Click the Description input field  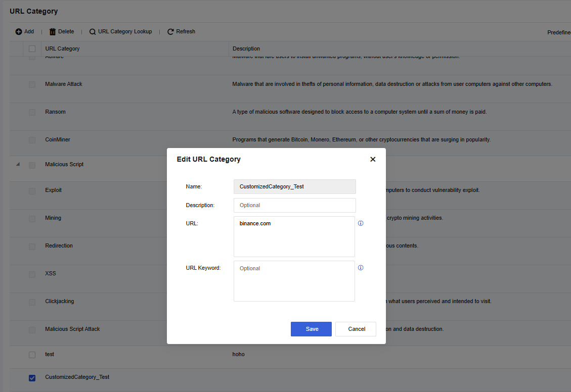click(x=294, y=205)
